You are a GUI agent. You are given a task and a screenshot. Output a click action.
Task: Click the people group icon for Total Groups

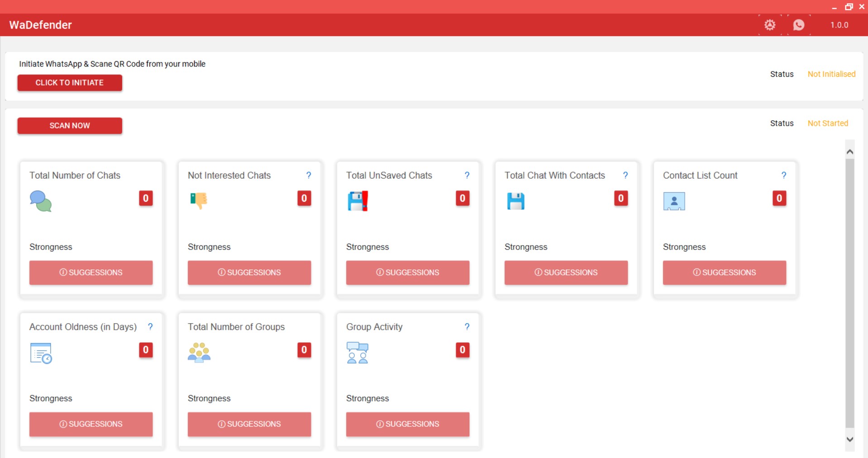pos(199,353)
